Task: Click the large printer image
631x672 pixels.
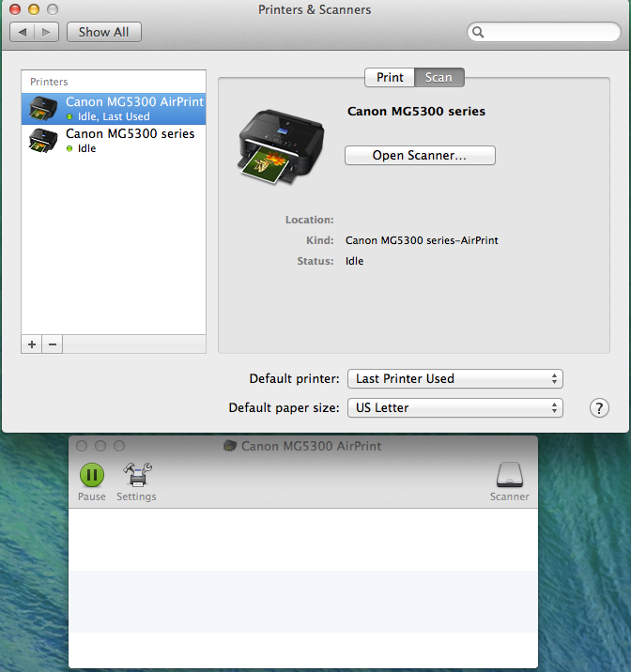Action: pyautogui.click(x=281, y=146)
